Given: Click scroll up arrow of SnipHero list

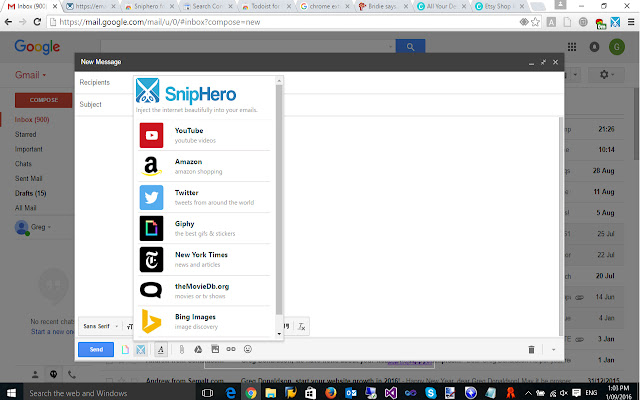Looking at the screenshot, I should point(279,81).
